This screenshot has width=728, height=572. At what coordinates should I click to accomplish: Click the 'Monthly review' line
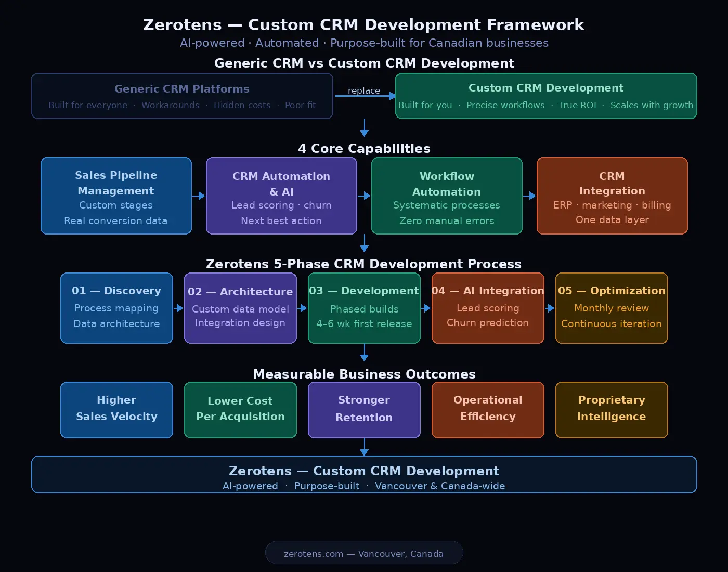click(612, 308)
